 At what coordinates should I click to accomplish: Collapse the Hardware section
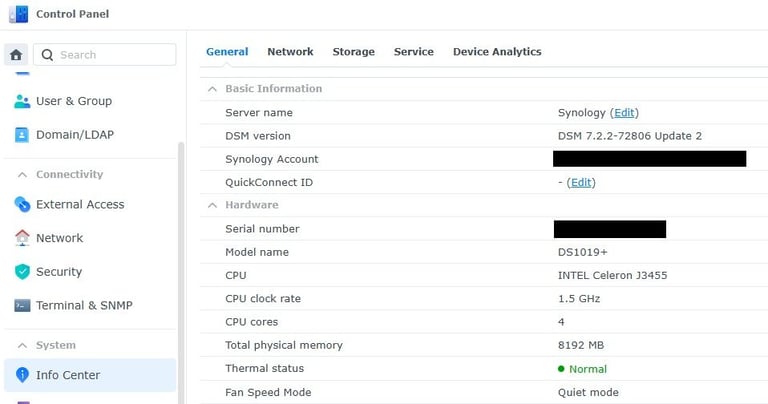coord(212,205)
